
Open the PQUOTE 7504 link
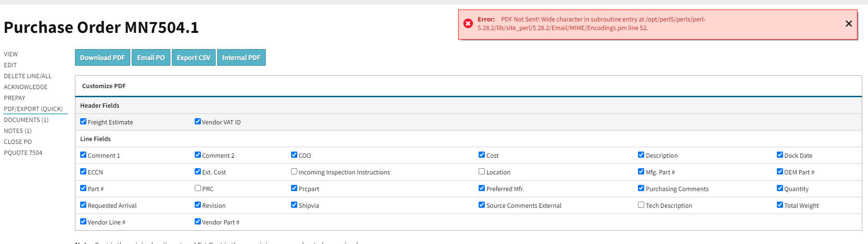coord(23,153)
